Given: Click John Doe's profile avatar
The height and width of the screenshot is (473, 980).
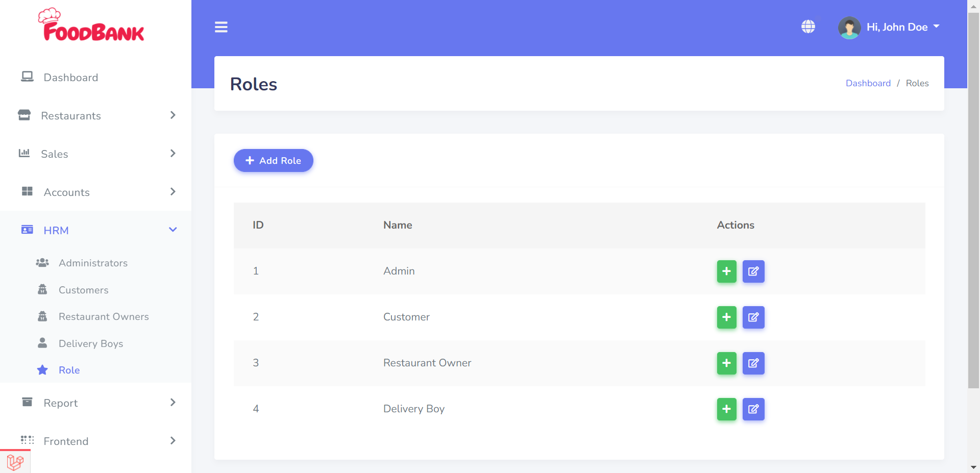Looking at the screenshot, I should (x=849, y=27).
